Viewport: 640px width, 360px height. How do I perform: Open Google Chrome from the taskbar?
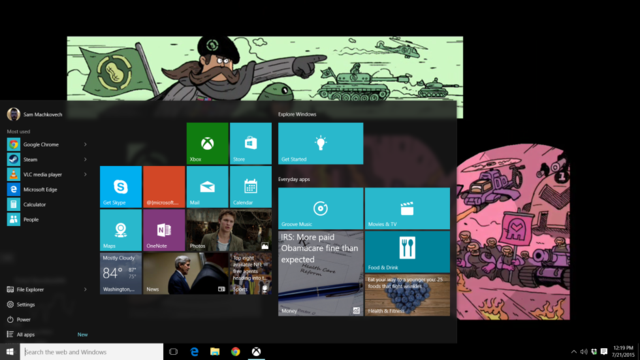[236, 351]
